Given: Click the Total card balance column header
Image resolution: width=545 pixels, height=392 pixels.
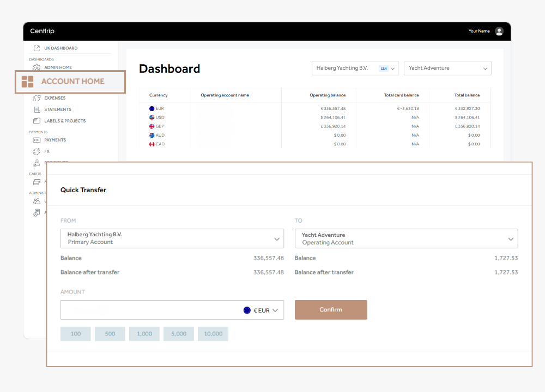Looking at the screenshot, I should coord(402,95).
